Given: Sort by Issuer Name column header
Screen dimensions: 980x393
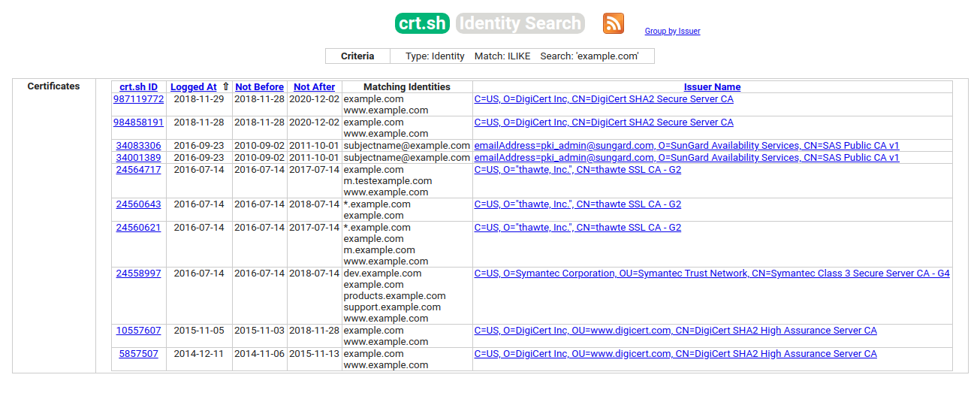Looking at the screenshot, I should [x=712, y=87].
